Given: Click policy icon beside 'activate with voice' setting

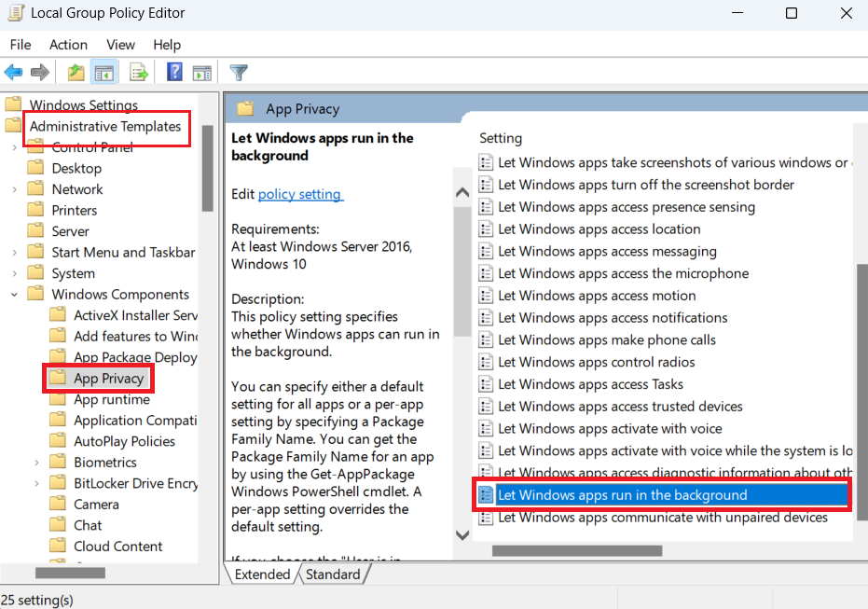Looking at the screenshot, I should 486,428.
